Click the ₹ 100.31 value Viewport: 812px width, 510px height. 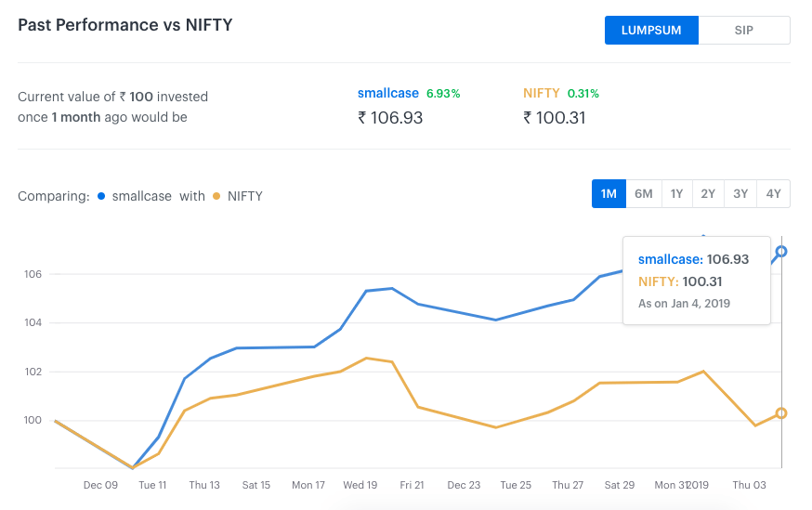(554, 118)
